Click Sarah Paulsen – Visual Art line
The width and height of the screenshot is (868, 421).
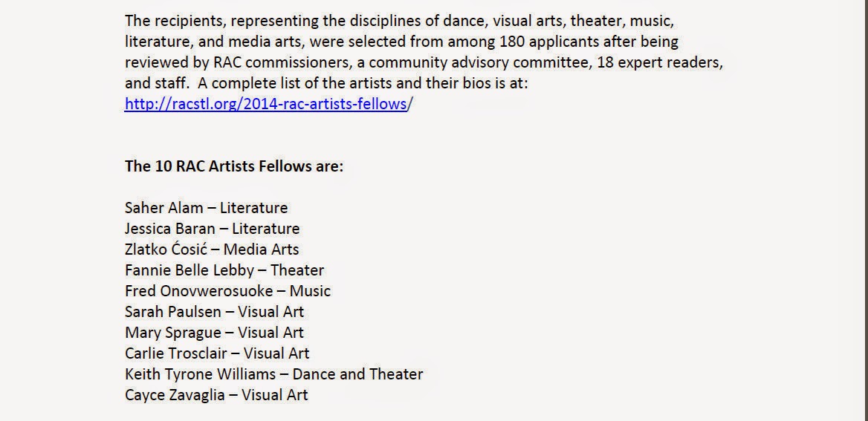[x=214, y=312]
